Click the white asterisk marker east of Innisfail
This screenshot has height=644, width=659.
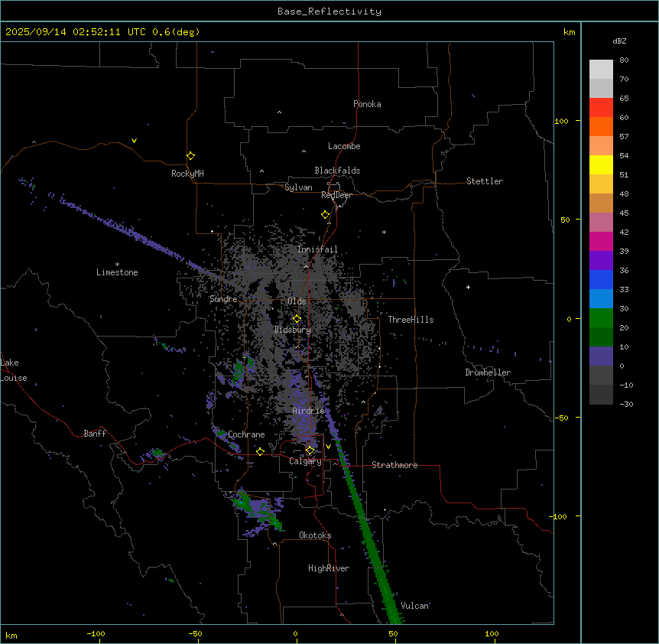click(384, 232)
